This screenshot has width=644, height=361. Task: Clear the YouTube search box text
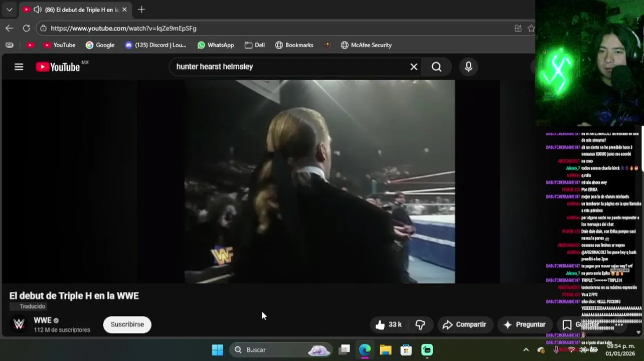pos(414,67)
